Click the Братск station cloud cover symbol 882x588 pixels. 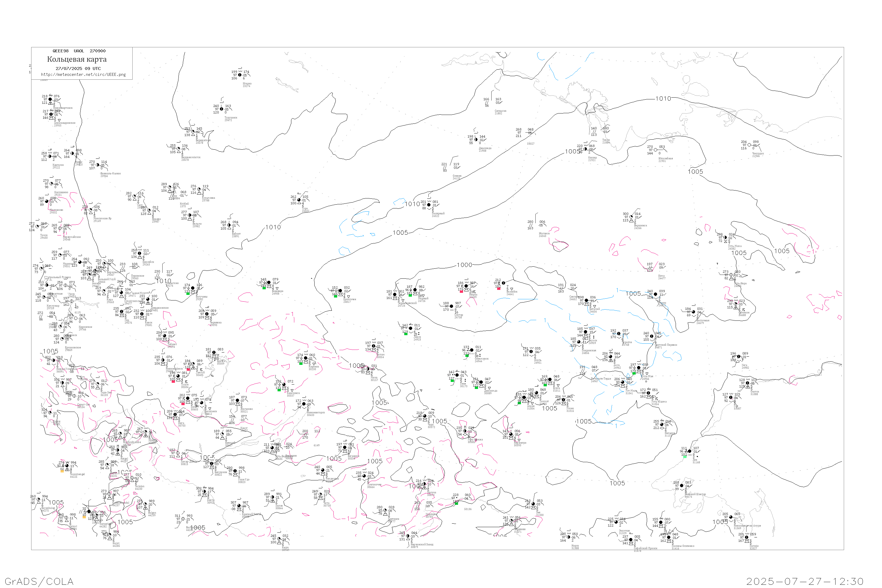click(x=214, y=353)
